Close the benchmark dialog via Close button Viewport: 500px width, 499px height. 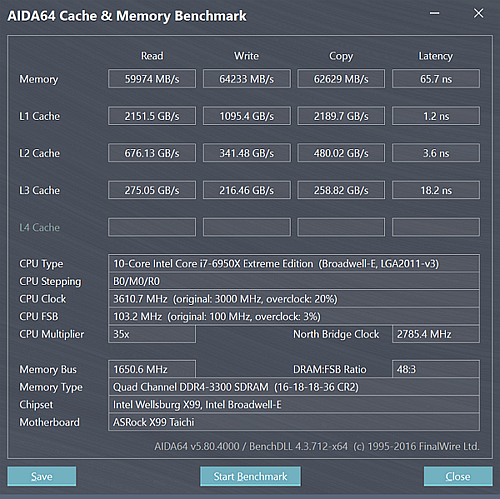[458, 476]
